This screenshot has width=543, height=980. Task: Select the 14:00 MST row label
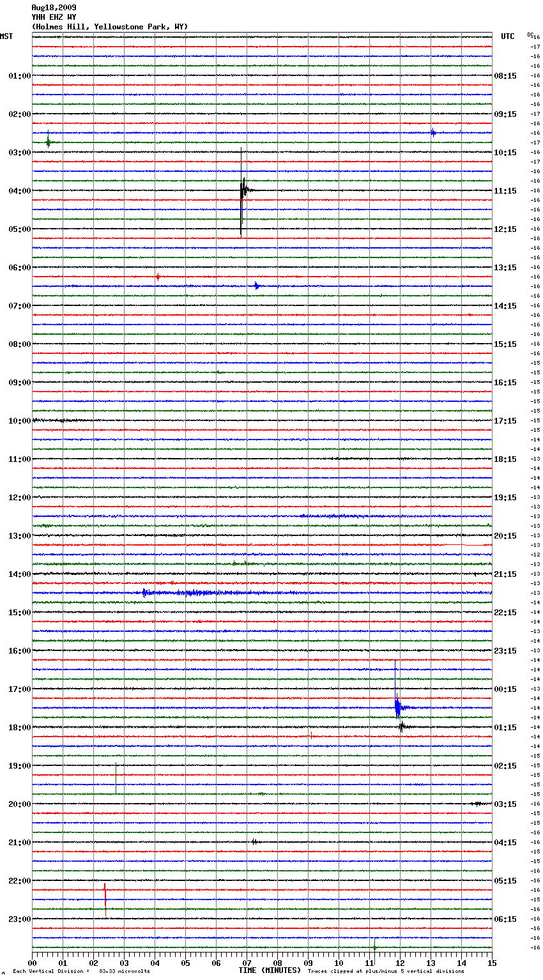click(x=20, y=574)
